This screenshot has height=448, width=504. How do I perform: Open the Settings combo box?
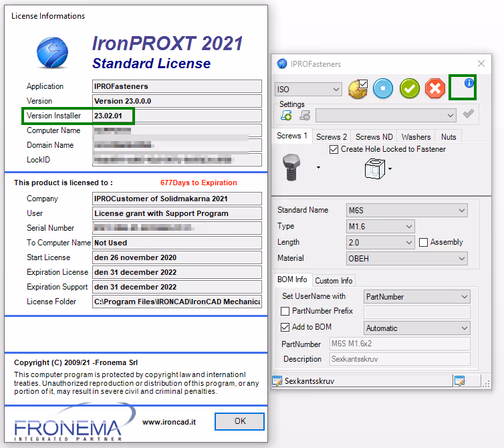pyautogui.click(x=386, y=115)
